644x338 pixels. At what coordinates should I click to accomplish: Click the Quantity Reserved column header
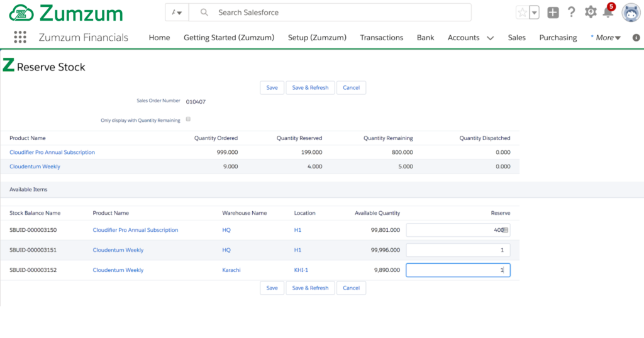click(x=299, y=138)
